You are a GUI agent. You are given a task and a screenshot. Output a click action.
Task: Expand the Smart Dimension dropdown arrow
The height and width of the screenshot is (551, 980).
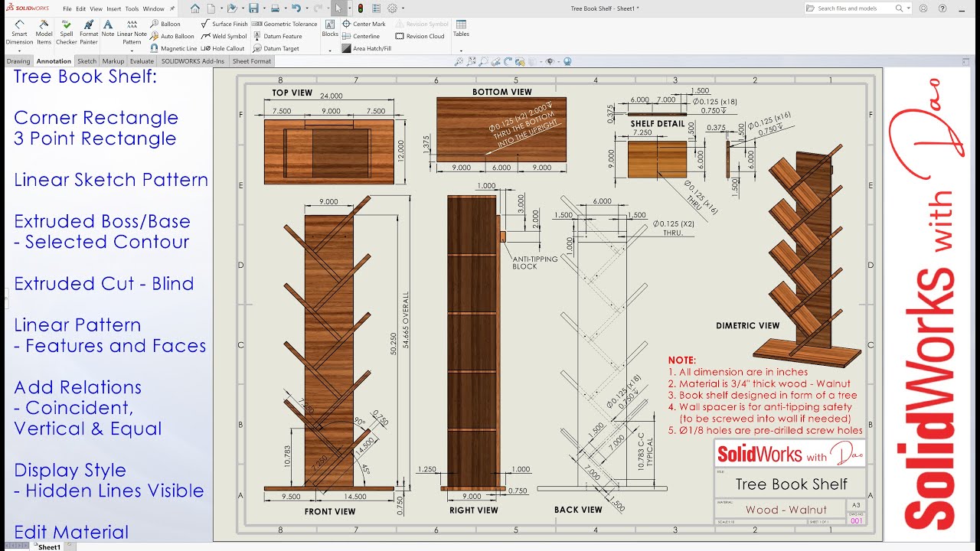[19, 50]
